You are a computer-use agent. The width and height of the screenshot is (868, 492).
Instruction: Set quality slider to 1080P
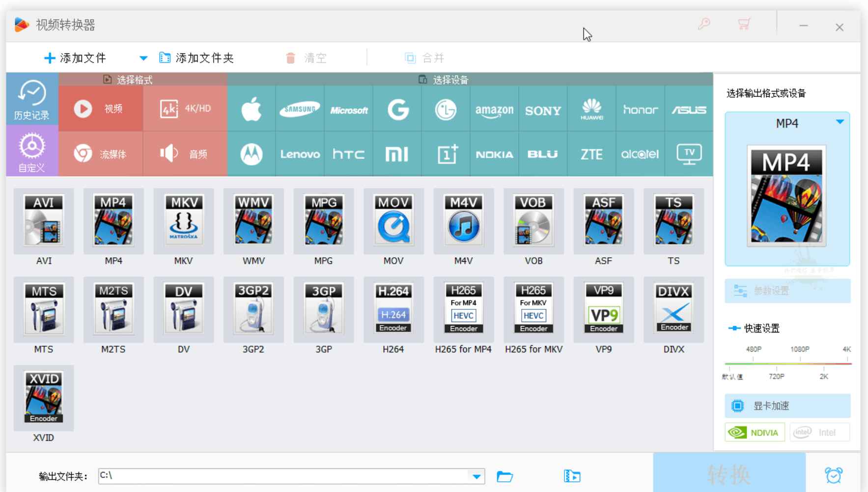[x=800, y=364]
